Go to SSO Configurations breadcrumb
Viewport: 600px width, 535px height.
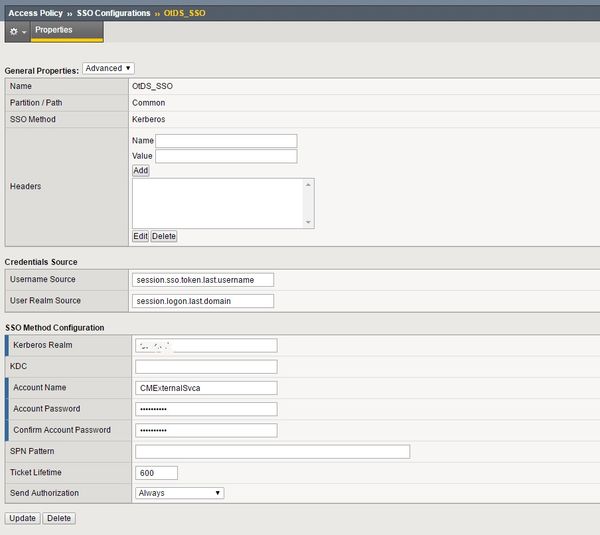[x=113, y=13]
